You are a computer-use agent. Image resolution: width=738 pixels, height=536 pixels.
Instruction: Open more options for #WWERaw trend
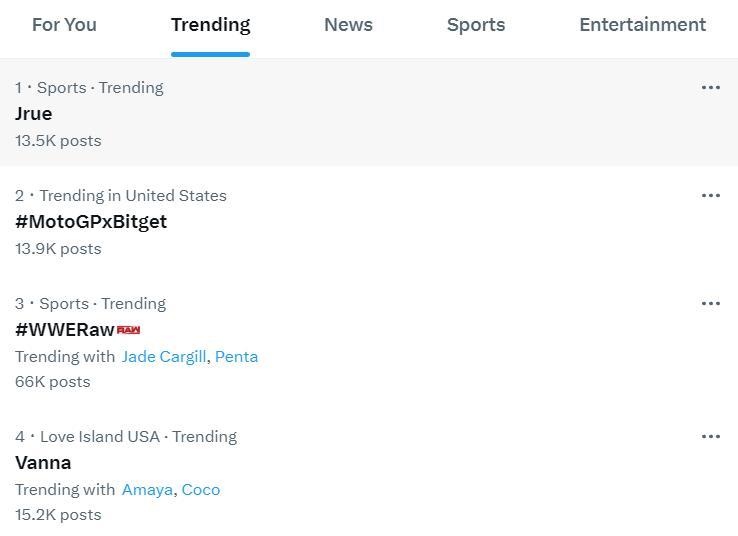(710, 304)
